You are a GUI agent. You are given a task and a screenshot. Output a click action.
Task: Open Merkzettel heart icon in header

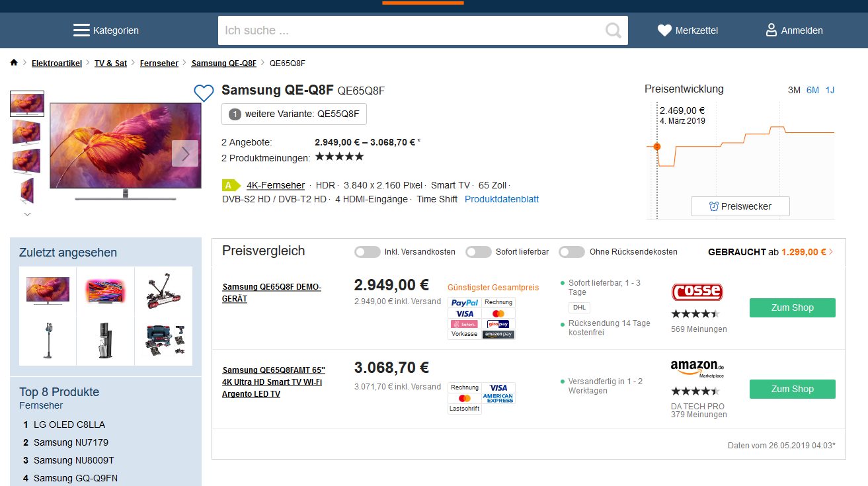pyautogui.click(x=664, y=30)
